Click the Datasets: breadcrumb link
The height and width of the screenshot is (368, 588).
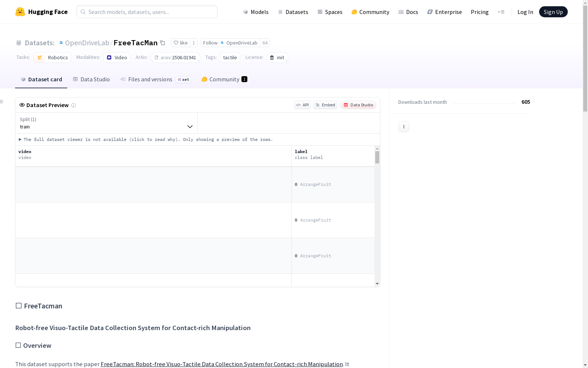[x=39, y=43]
